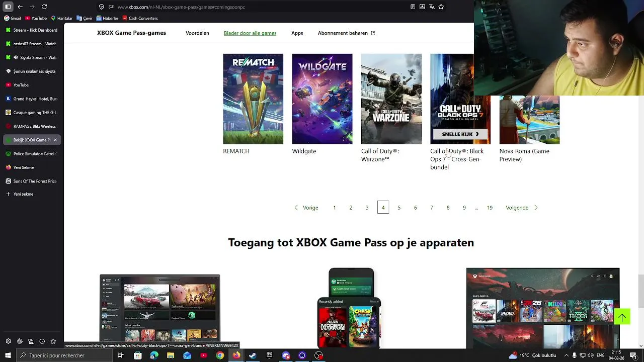Screen dimensions: 644x362
Task: Switch to the Siyota Stream tab
Action: click(32, 57)
